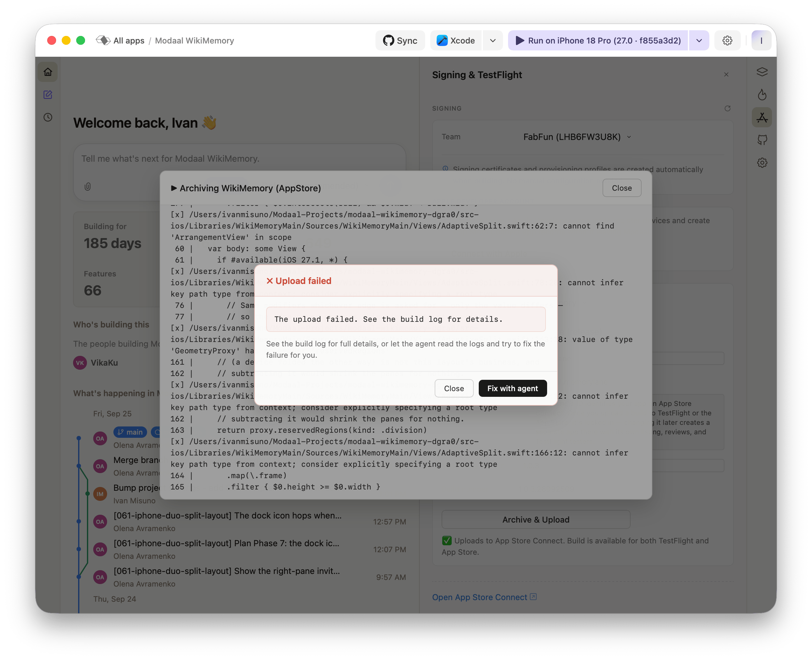The image size is (812, 660).
Task: Click the '185 days' building stat
Action: click(112, 243)
